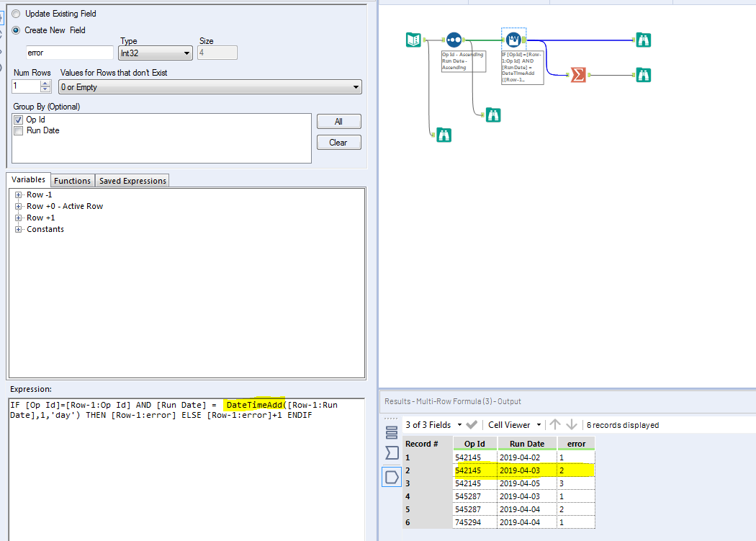Expand the Row -1 tree item
Screen dimensions: 756x541
coord(18,195)
